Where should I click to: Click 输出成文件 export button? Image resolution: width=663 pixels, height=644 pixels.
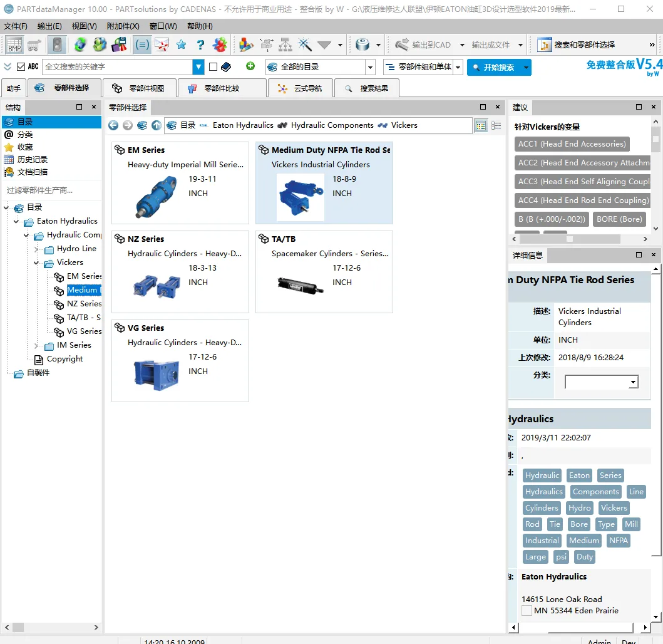pyautogui.click(x=491, y=45)
